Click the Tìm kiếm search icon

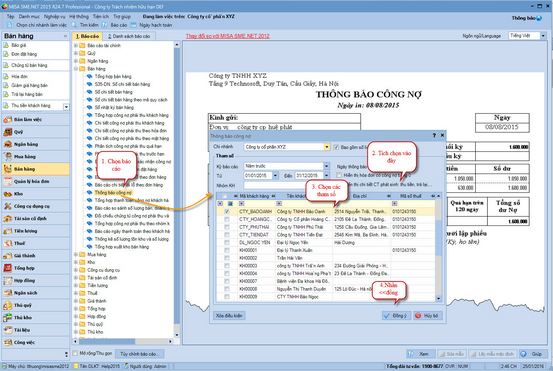tap(74, 25)
